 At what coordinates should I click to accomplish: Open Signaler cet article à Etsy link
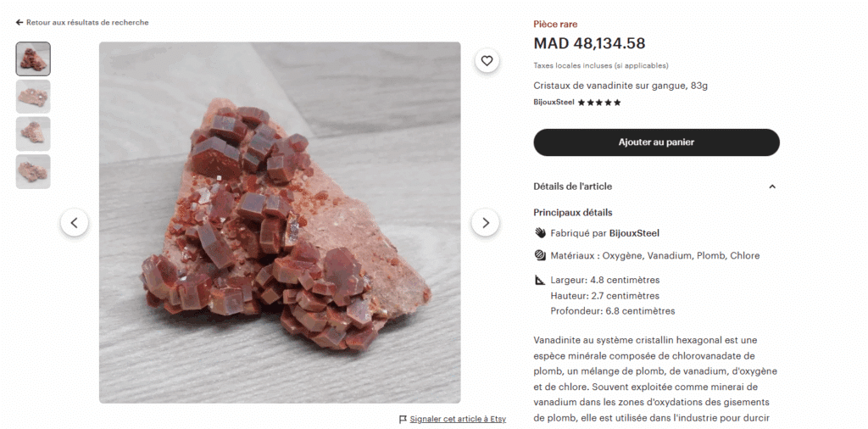point(458,419)
